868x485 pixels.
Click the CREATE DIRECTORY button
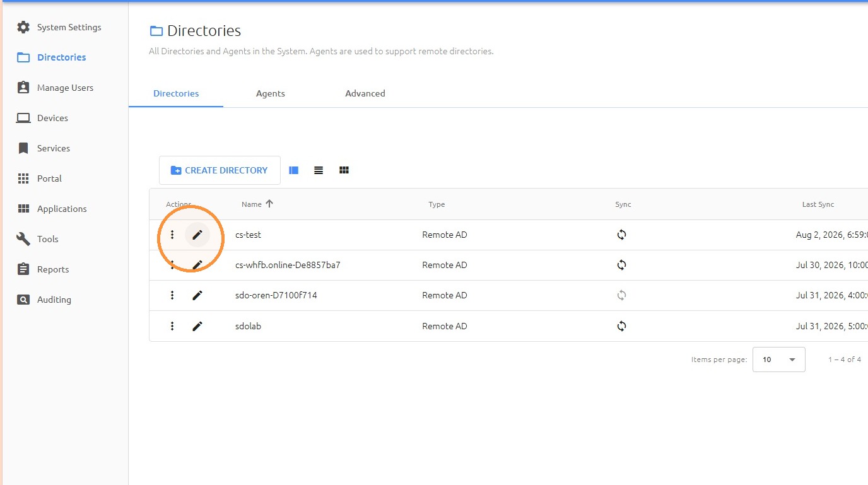(220, 170)
